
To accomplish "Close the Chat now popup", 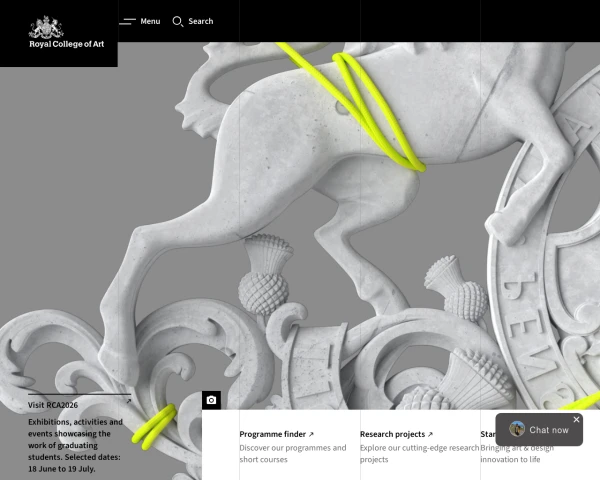I will [576, 420].
